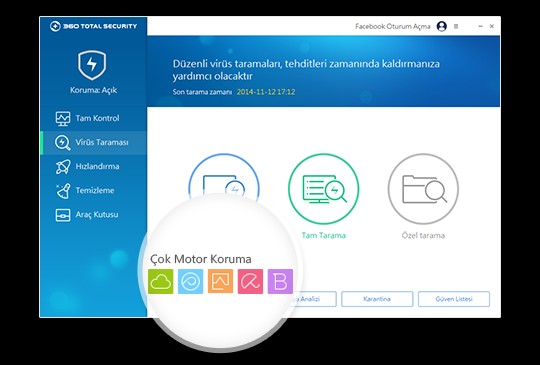
Task: Click Facebook Oturum Açma login link
Action: (393, 26)
